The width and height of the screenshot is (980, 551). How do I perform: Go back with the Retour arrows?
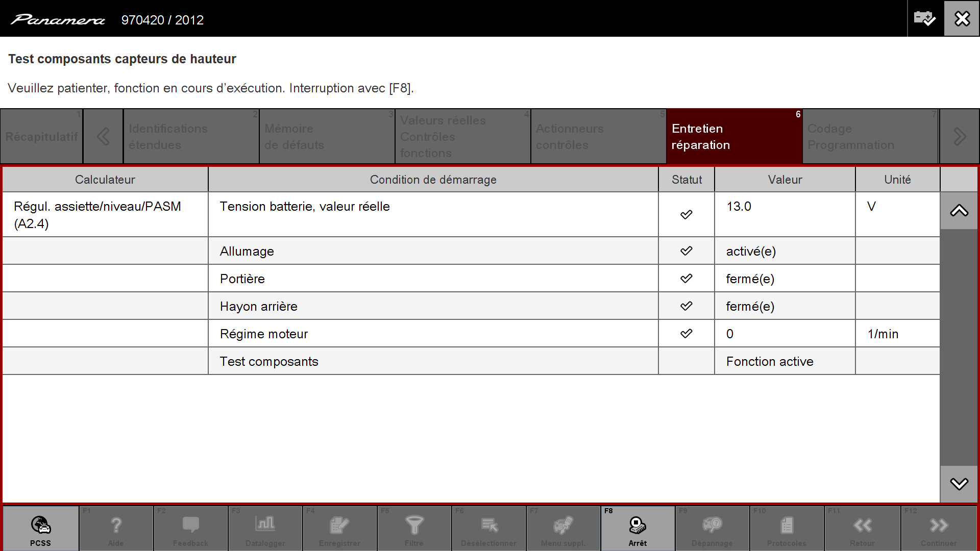coord(862,529)
